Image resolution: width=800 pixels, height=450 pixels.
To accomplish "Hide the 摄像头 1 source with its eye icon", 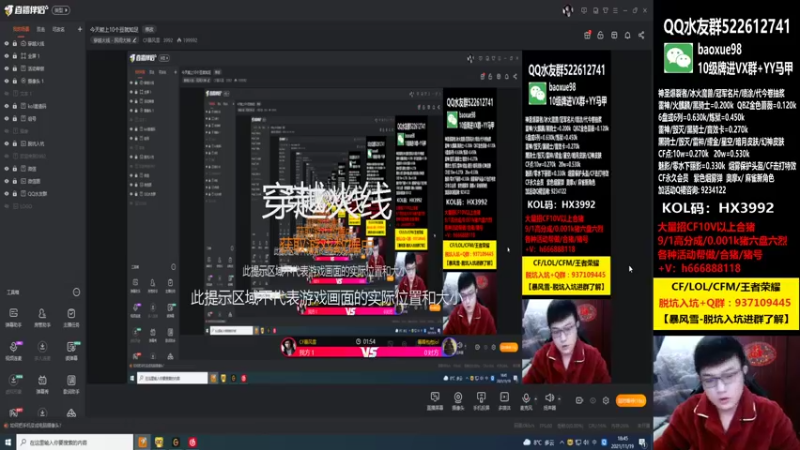I will (7, 81).
